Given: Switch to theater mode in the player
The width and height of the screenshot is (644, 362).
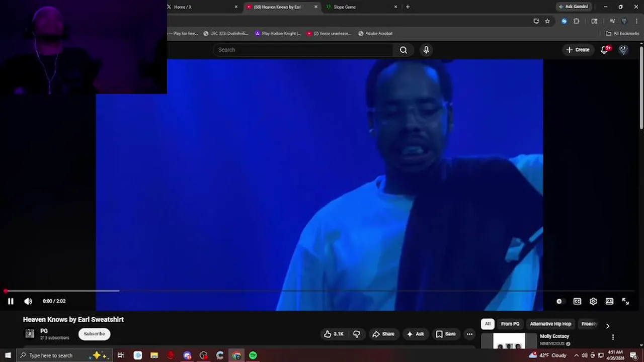Looking at the screenshot, I should 609,301.
